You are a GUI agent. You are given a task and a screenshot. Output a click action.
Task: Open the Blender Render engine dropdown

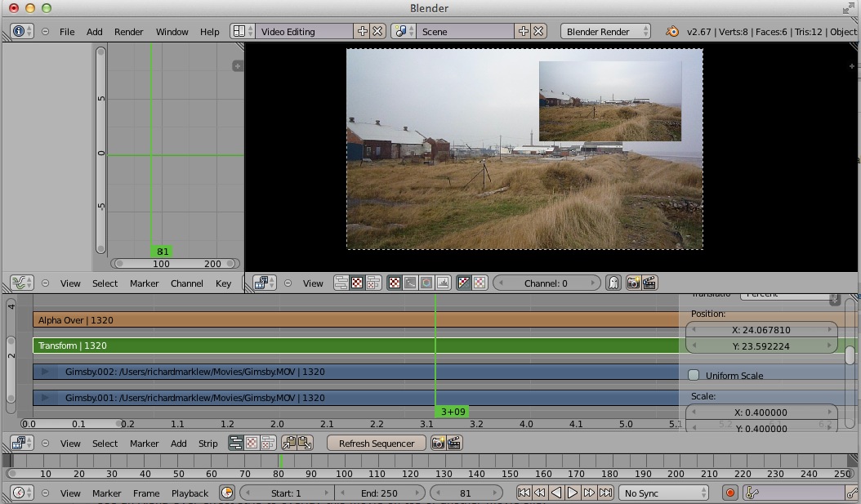pyautogui.click(x=605, y=31)
